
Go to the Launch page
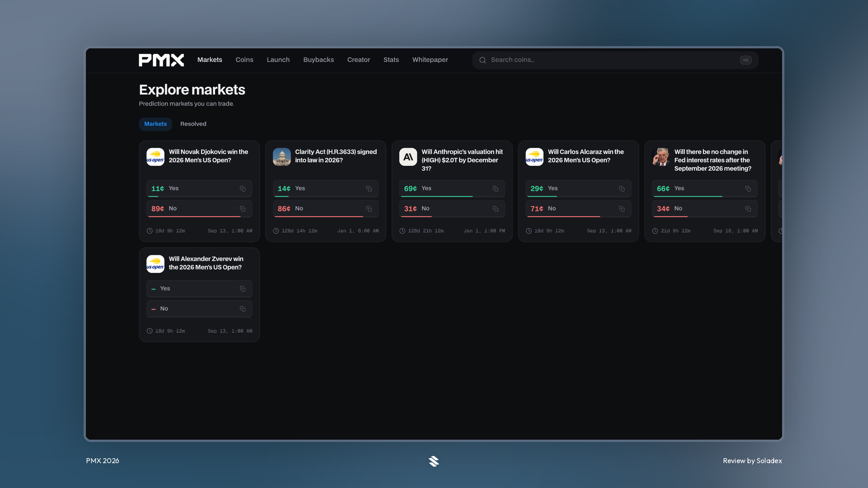[x=278, y=60]
